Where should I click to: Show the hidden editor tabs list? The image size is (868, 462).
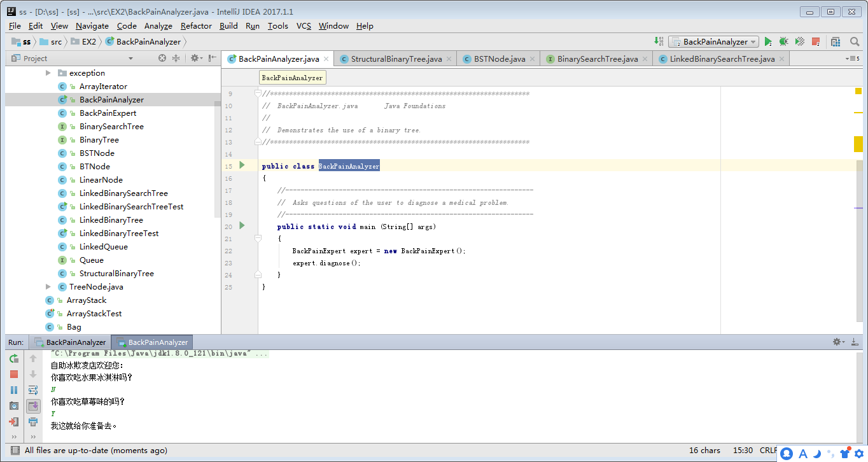click(x=853, y=59)
